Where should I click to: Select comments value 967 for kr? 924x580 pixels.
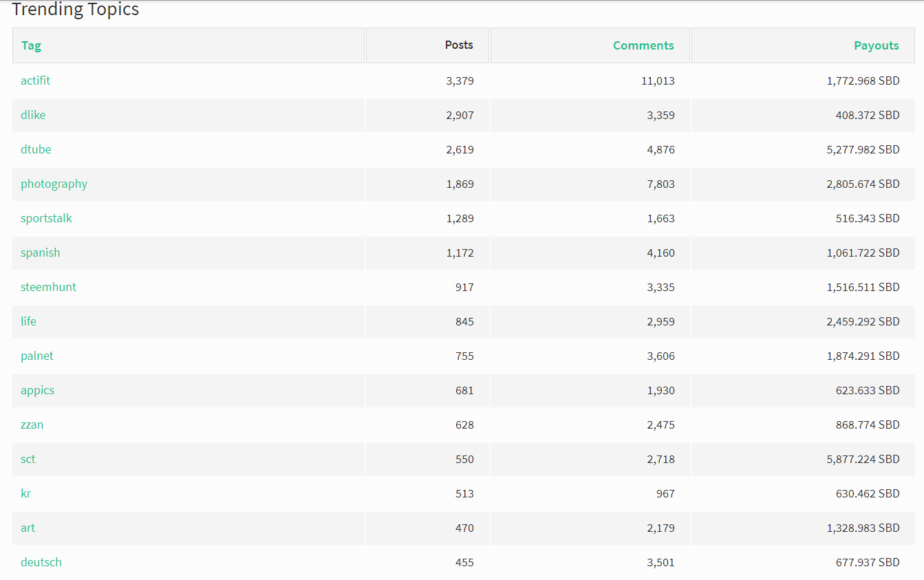[665, 493]
